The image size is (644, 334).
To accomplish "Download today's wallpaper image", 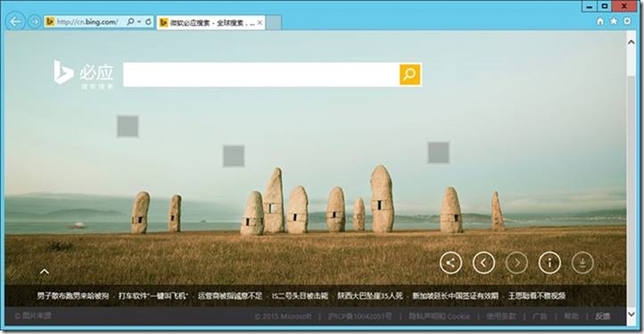I will pos(582,263).
